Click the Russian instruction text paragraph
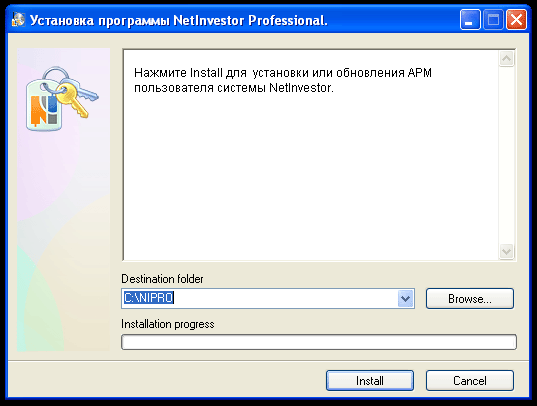The width and height of the screenshot is (537, 406). [x=283, y=80]
